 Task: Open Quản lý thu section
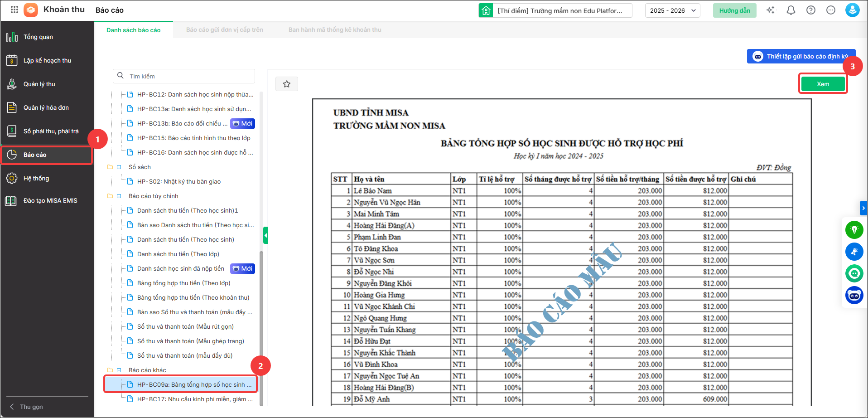(47, 84)
